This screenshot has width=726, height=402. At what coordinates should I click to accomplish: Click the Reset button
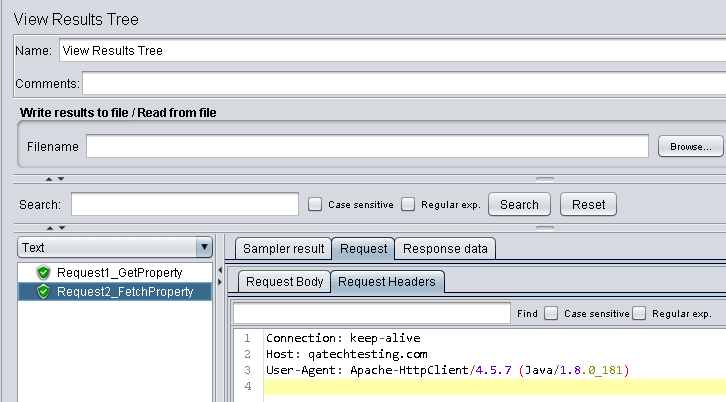[x=588, y=204]
